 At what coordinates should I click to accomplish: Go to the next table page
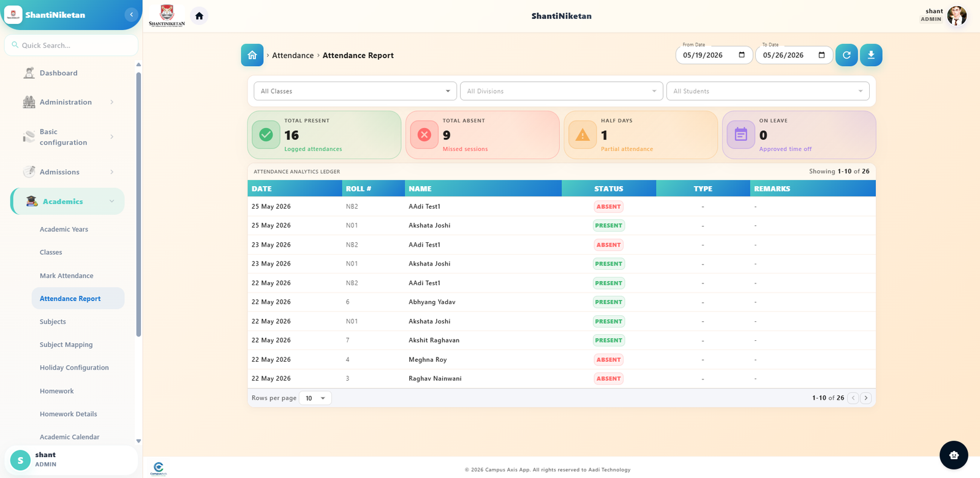coord(865,398)
